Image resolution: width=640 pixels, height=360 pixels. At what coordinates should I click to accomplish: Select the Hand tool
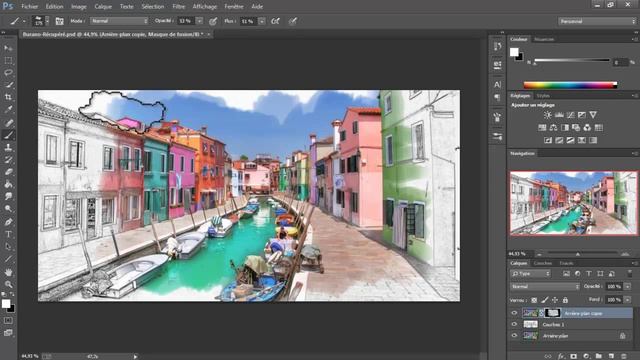(8, 272)
